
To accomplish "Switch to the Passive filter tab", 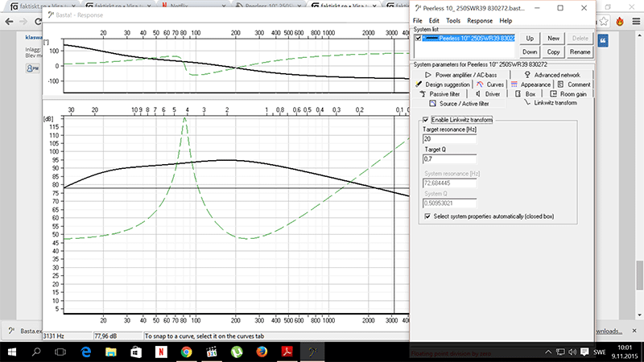I will click(444, 94).
